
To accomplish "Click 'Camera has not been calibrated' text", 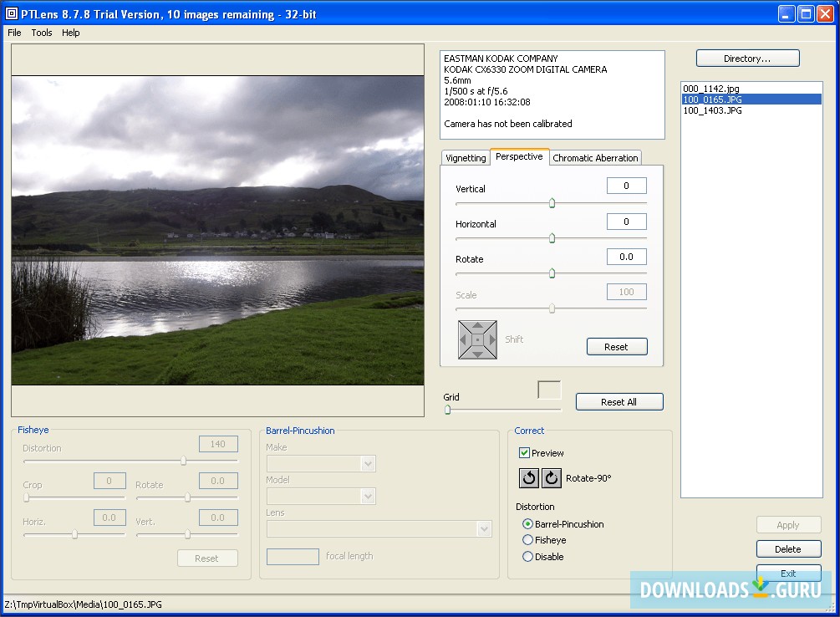I will coord(508,124).
